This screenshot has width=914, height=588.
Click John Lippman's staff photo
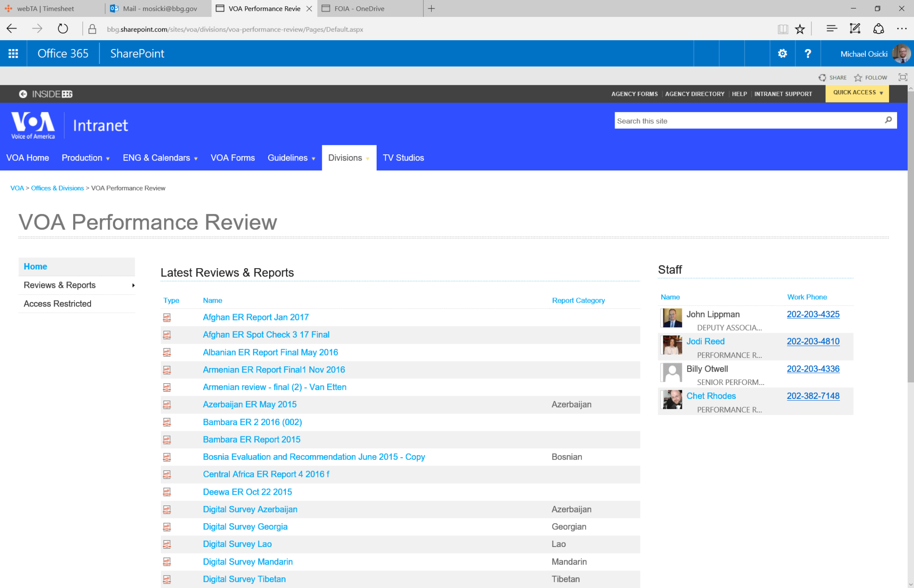672,318
